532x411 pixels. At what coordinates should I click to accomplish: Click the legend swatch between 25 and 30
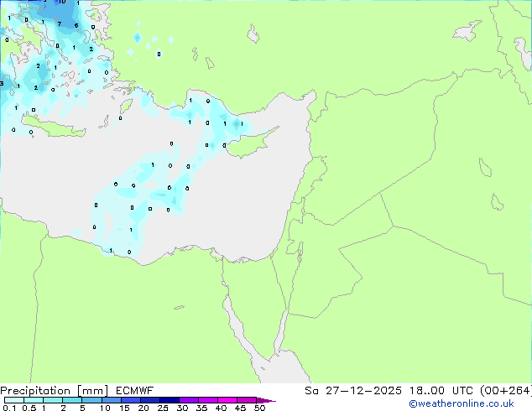(x=170, y=400)
